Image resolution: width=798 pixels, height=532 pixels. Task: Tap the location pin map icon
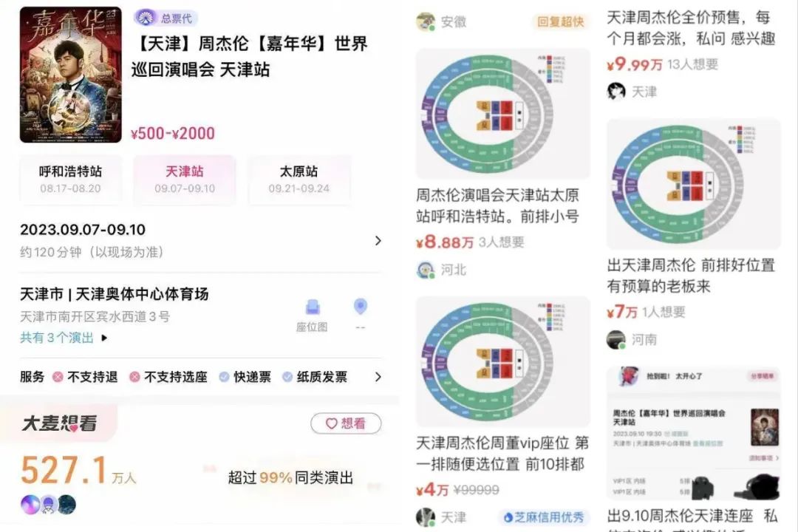pyautogui.click(x=361, y=307)
